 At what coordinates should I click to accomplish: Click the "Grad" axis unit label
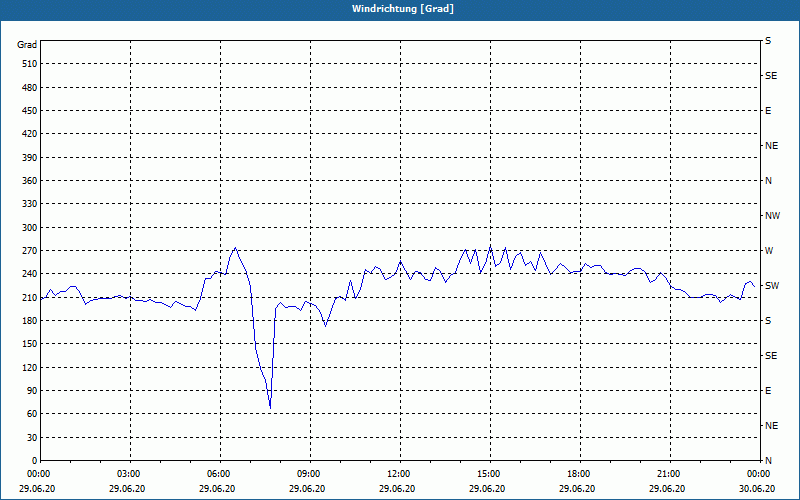click(27, 45)
